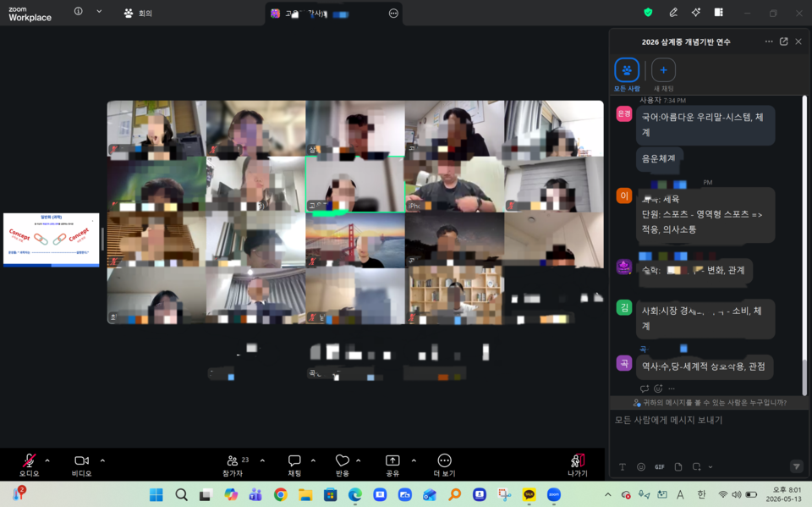
Task: Start screen sharing with 공유 button
Action: (392, 465)
